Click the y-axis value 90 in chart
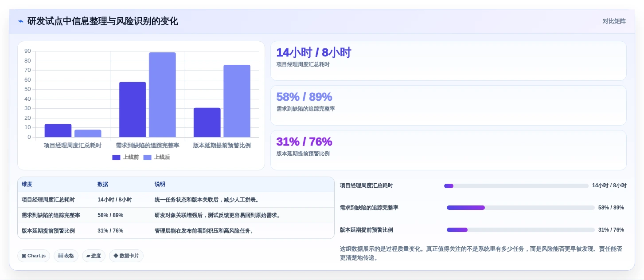The width and height of the screenshot is (644, 280). click(x=27, y=51)
